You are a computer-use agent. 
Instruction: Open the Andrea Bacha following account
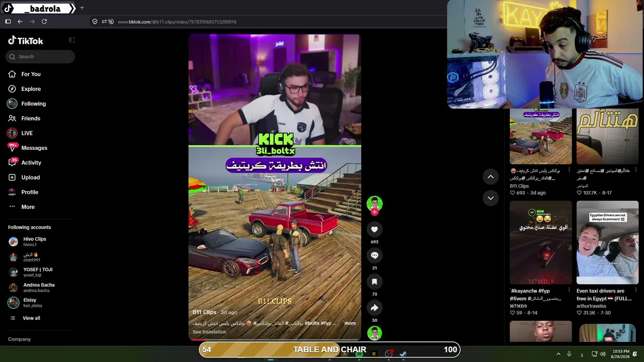click(39, 288)
